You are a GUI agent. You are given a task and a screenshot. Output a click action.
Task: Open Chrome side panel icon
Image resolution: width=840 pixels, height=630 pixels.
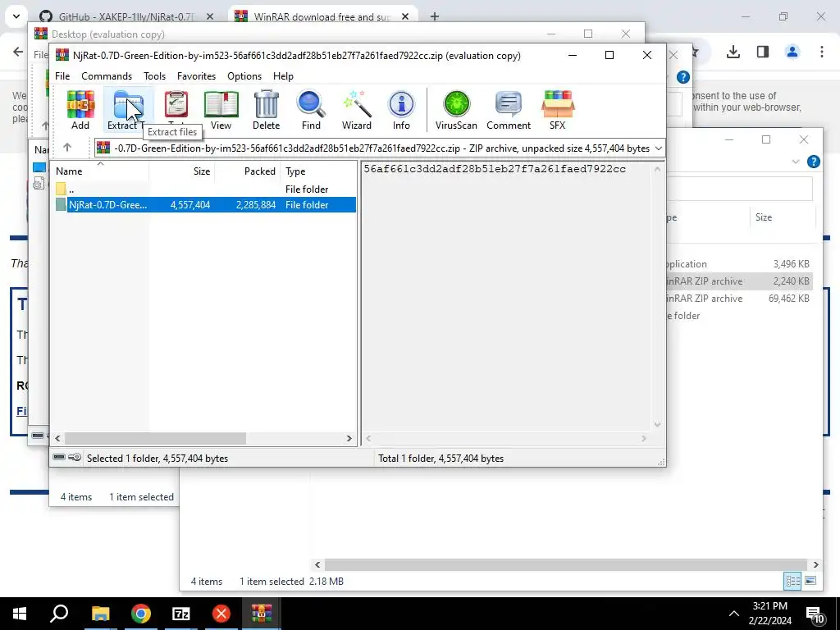coord(763,52)
